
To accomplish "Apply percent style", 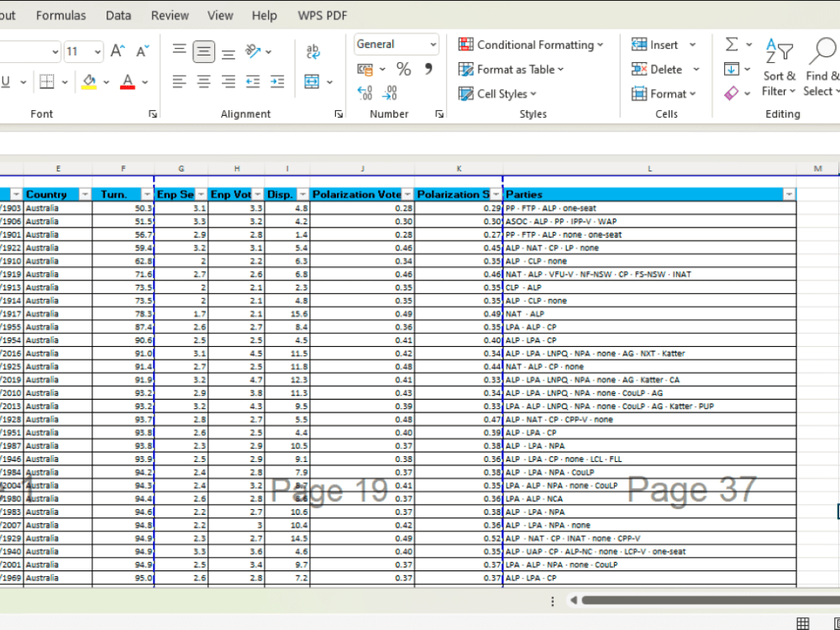I will point(403,69).
